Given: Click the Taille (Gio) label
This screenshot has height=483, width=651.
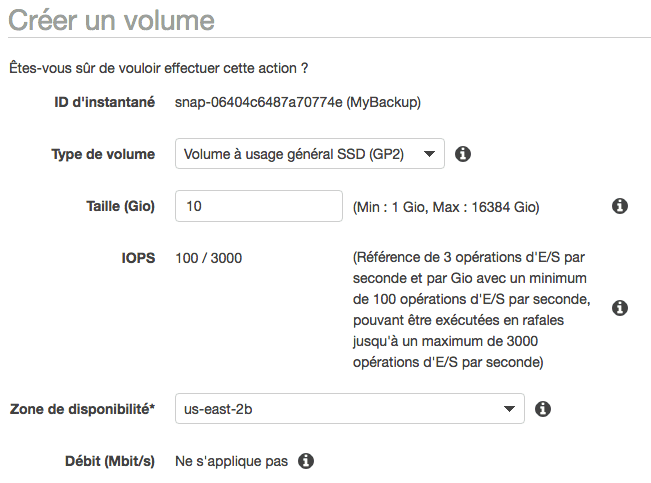Looking at the screenshot, I should 120,206.
